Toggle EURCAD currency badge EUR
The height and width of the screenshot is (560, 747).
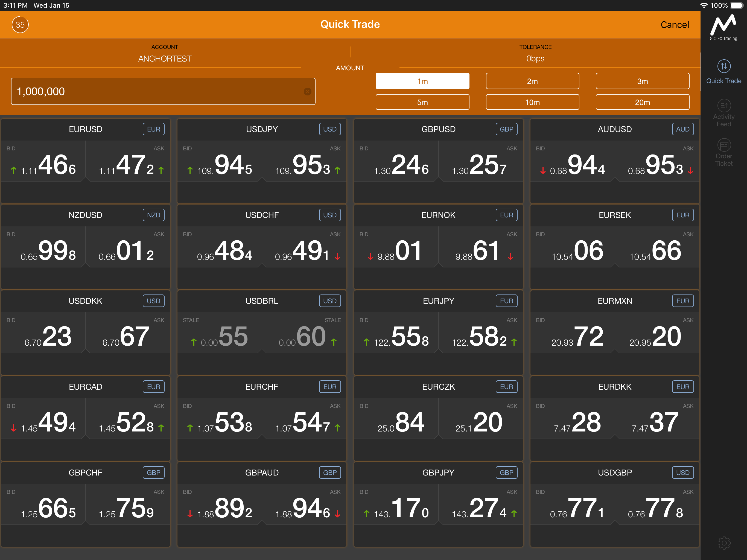(154, 387)
